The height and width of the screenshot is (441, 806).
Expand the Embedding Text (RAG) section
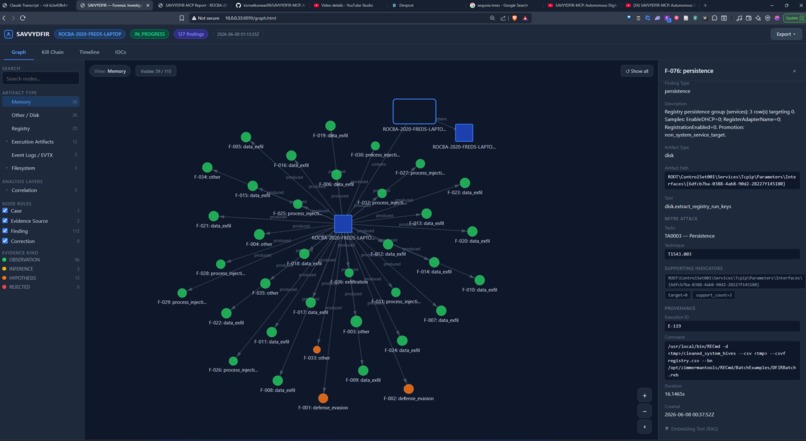tap(691, 429)
